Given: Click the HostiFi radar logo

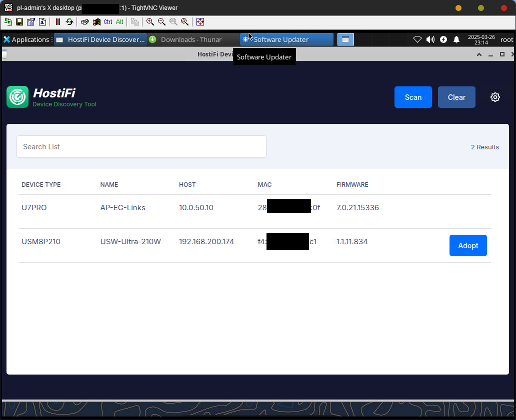Looking at the screenshot, I should (x=17, y=97).
